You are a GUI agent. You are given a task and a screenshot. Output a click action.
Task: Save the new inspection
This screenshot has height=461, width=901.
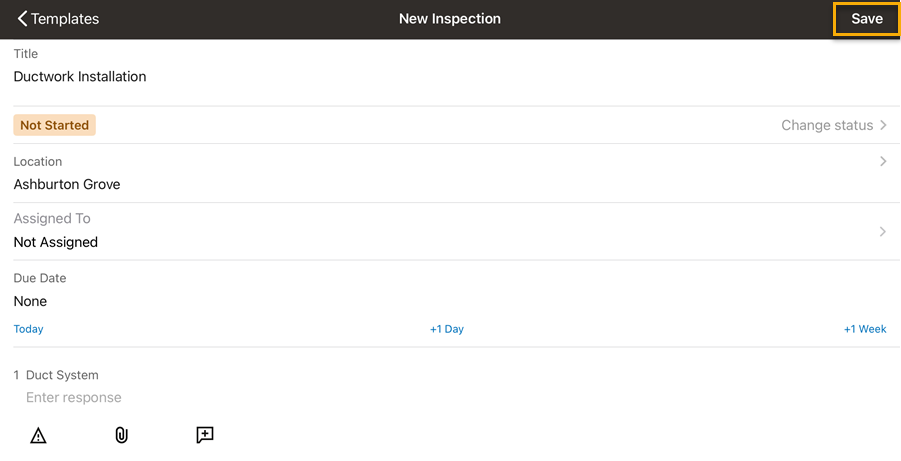(866, 19)
